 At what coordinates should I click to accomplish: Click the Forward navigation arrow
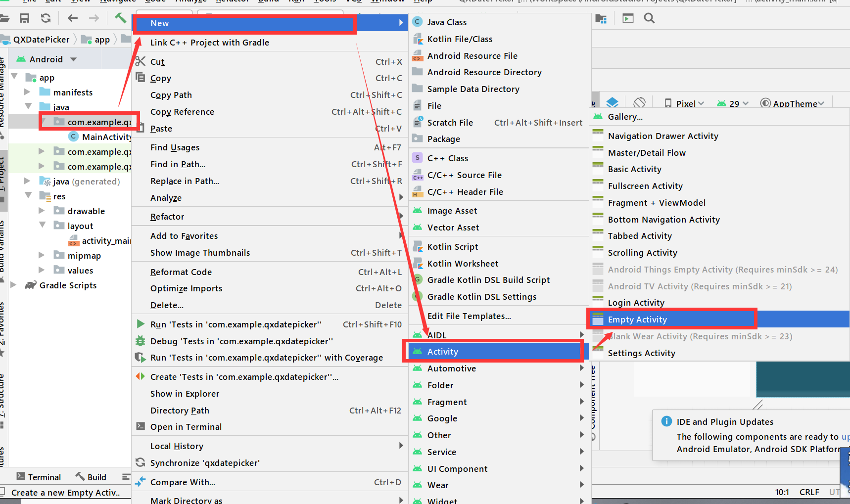[94, 18]
